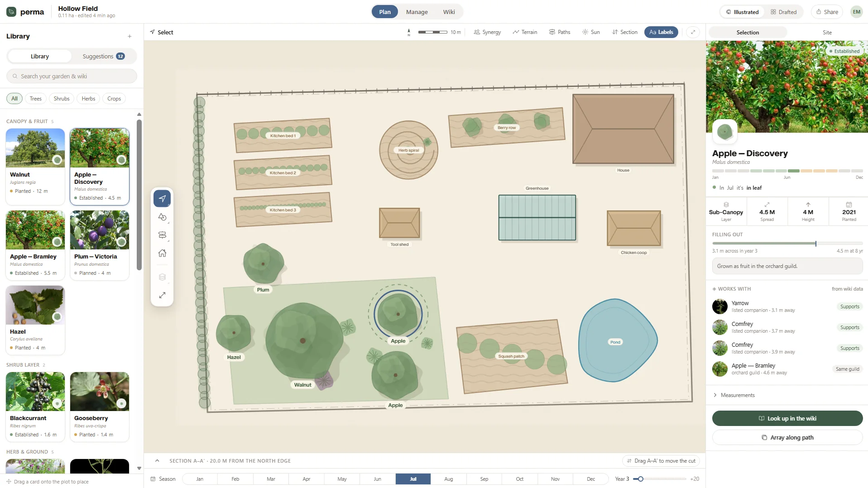Select the Pond label on the plan
The width and height of the screenshot is (868, 488).
point(615,342)
